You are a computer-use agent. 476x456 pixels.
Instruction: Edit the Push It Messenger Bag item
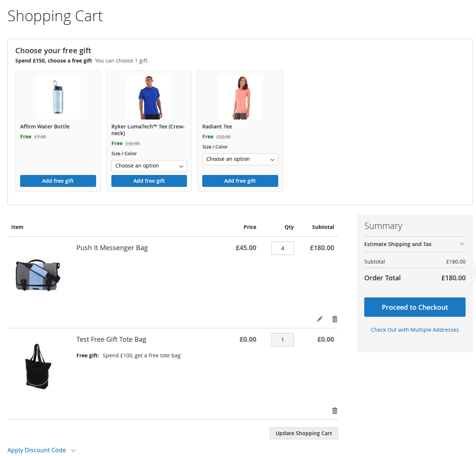(x=320, y=319)
